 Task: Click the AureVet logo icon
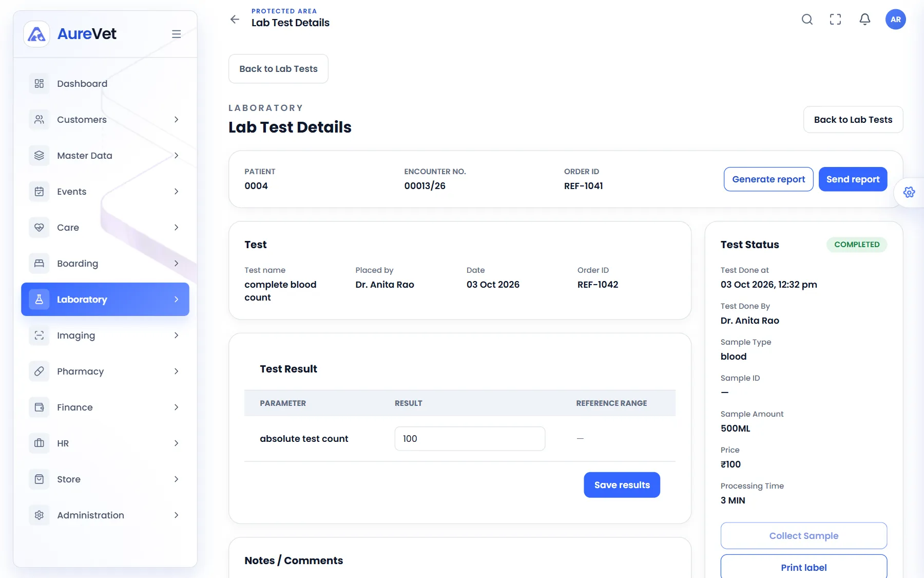coord(36,34)
